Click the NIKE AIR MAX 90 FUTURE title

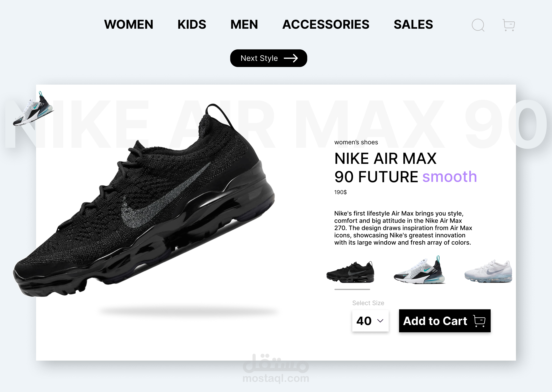point(406,167)
